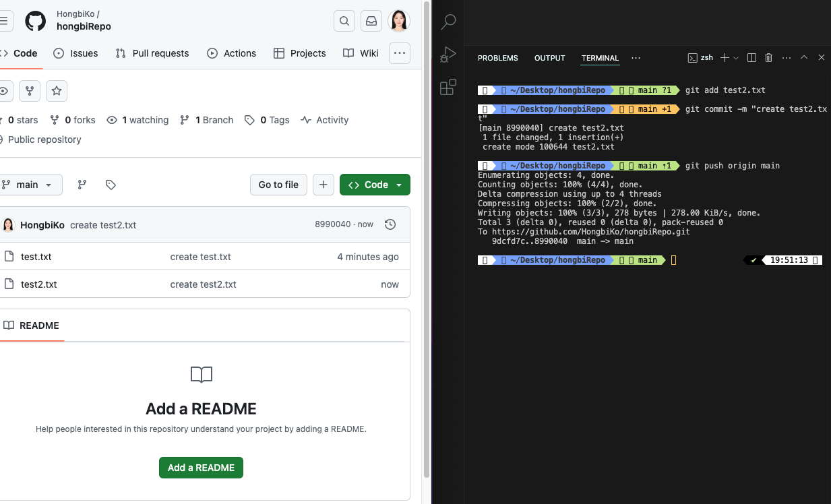Open the 0 Tags link
The image size is (831, 504).
pos(267,120)
